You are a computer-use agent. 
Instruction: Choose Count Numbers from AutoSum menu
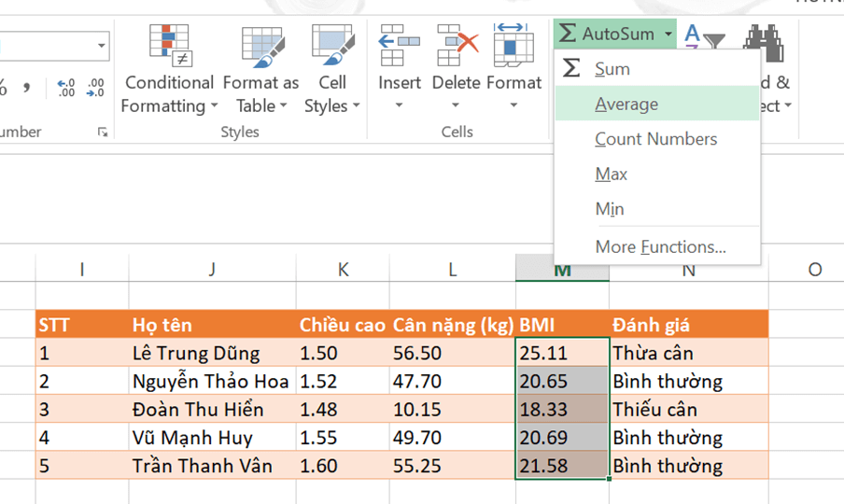657,139
